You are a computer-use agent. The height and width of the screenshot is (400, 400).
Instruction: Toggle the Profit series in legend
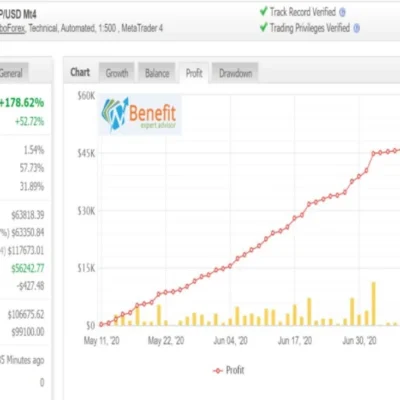click(x=229, y=370)
